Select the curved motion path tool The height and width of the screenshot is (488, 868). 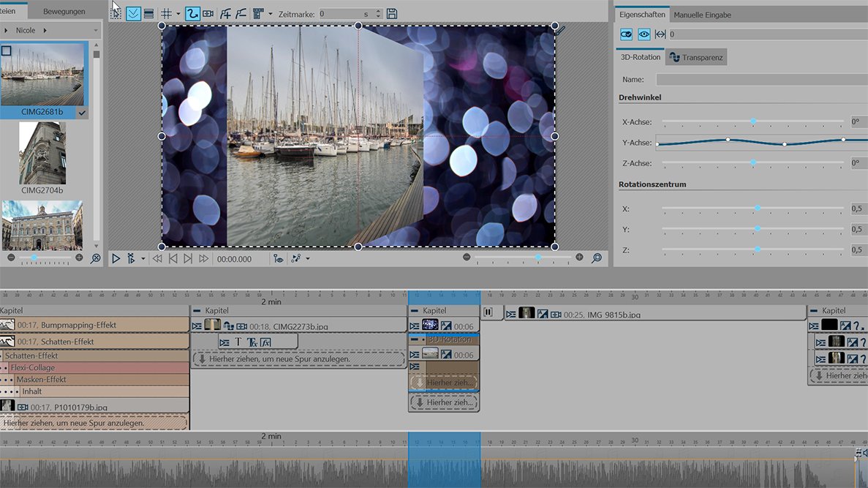click(x=192, y=14)
